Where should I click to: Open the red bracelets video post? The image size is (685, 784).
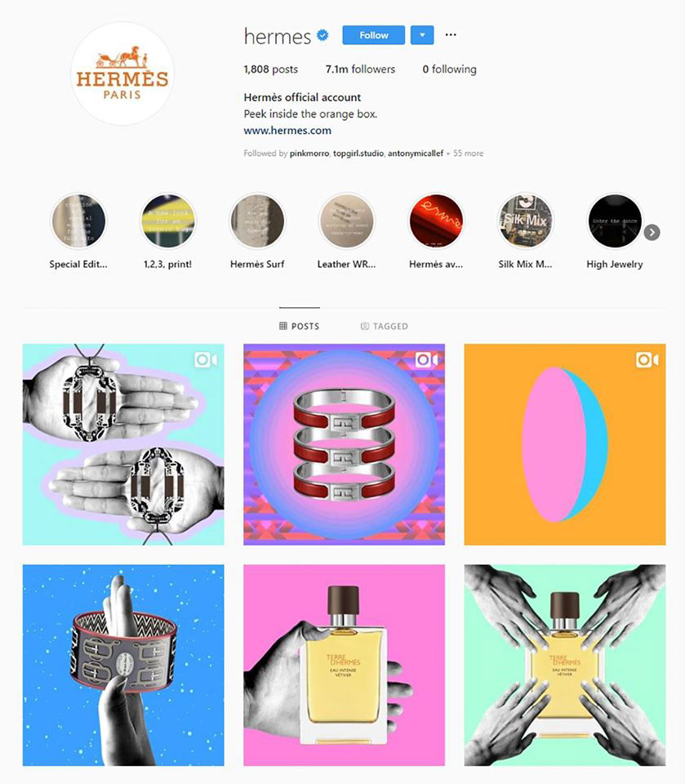click(344, 444)
